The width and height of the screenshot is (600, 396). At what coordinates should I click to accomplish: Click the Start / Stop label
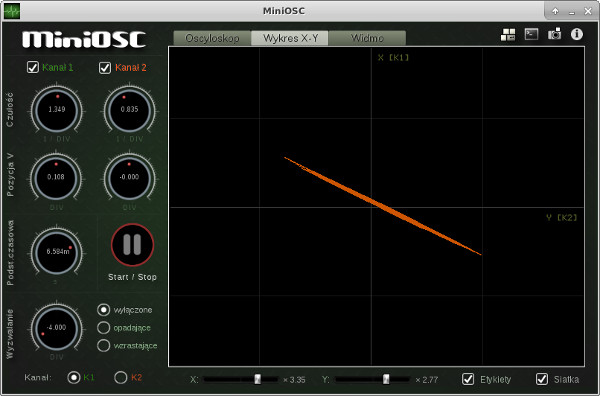pos(132,277)
